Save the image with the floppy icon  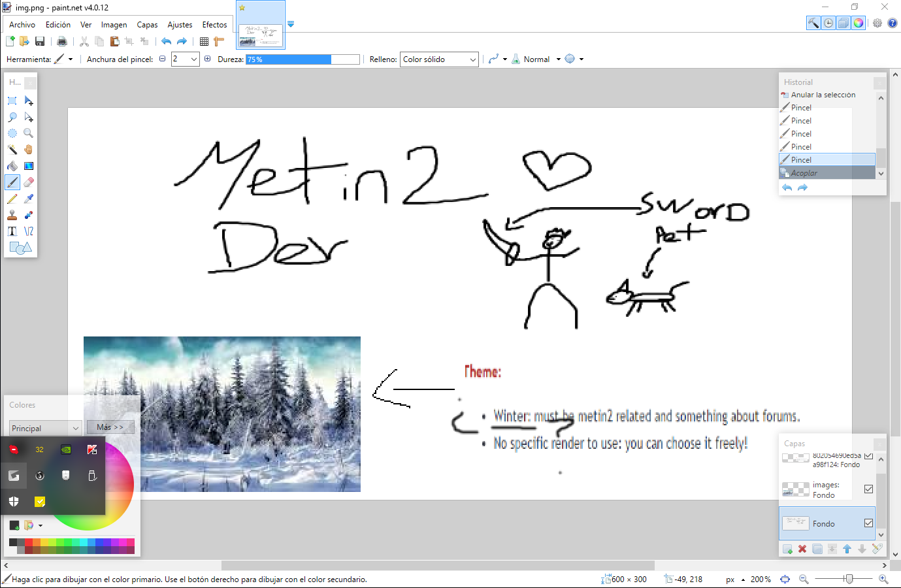(40, 41)
